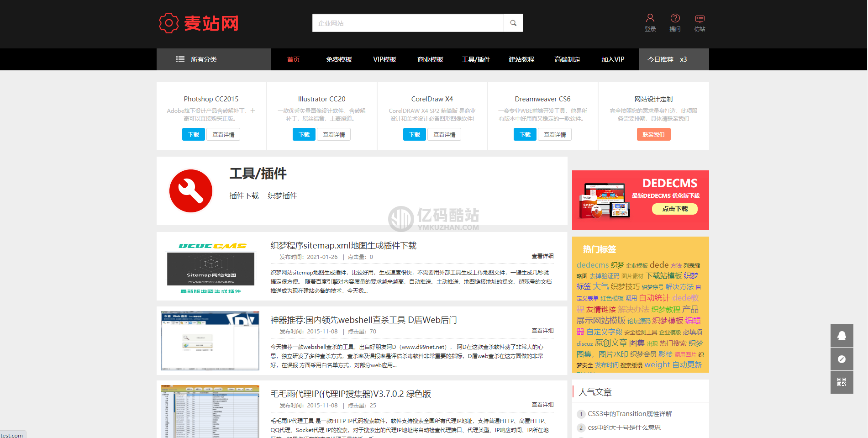Click 查看详细 for the webshell article
The image size is (868, 438).
[x=542, y=330]
